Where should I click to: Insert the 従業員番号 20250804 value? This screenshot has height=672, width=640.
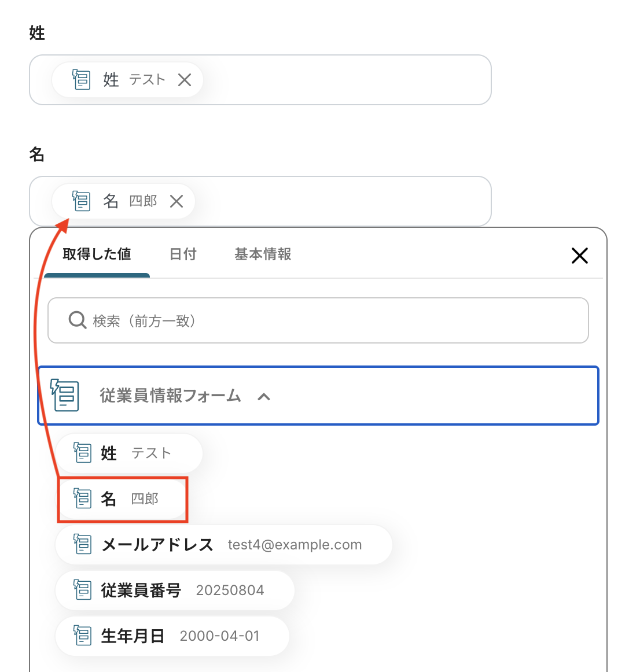(x=175, y=590)
